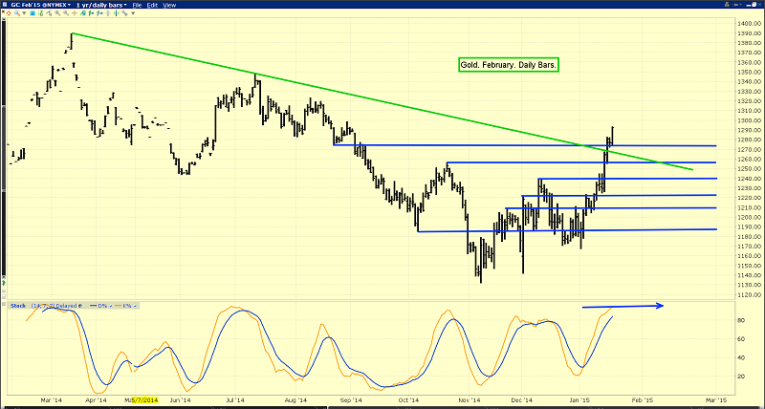Expand the arrow next to zoom tool
Viewport: 765px width, 409px height.
tap(24, 13)
